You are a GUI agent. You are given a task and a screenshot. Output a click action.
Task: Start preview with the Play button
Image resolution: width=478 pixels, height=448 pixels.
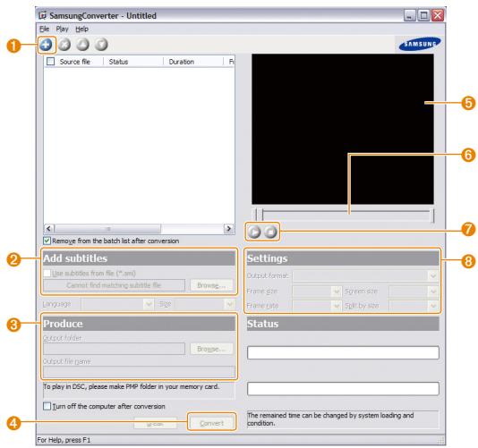[254, 232]
